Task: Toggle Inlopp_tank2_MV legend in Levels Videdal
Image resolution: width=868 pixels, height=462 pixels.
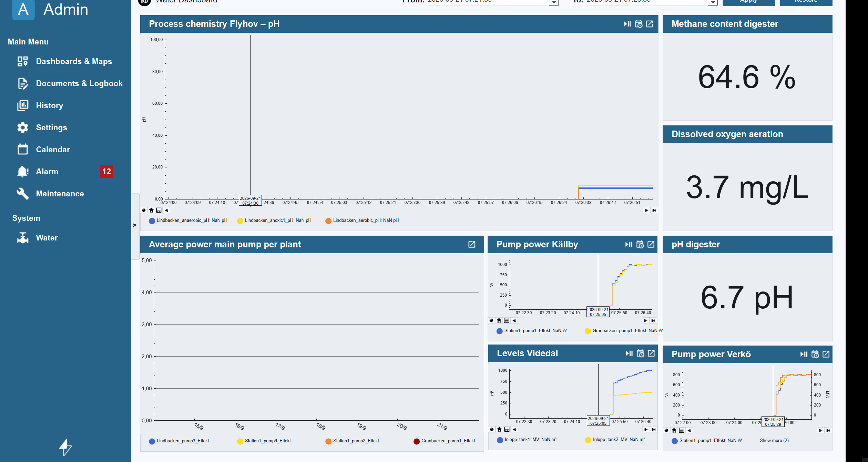Action: tap(615, 440)
